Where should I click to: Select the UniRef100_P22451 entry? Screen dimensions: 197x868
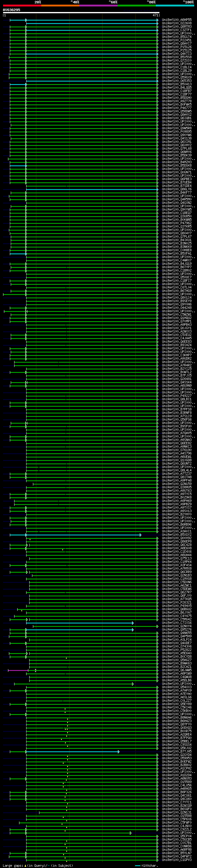click(x=177, y=40)
